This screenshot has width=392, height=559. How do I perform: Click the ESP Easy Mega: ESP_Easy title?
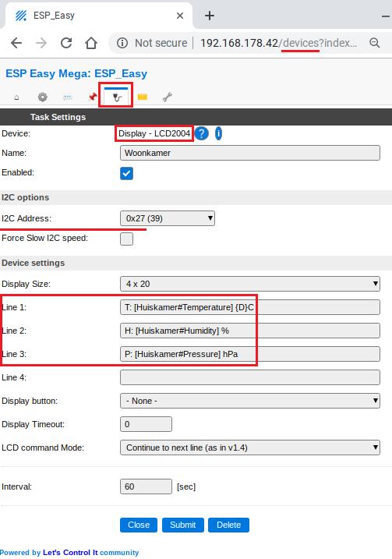pyautogui.click(x=76, y=74)
